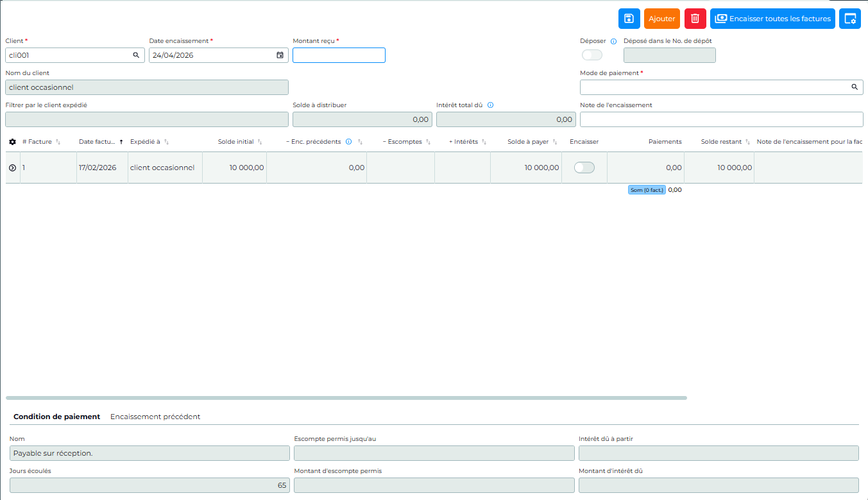This screenshot has width=868, height=500.
Task: Click info icon beside Intérêt total dû
Action: [x=490, y=105]
